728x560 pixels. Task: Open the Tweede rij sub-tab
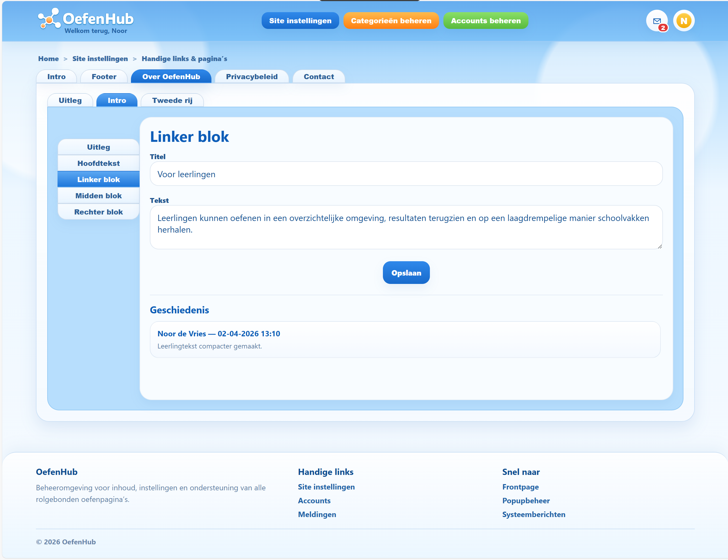click(x=172, y=100)
